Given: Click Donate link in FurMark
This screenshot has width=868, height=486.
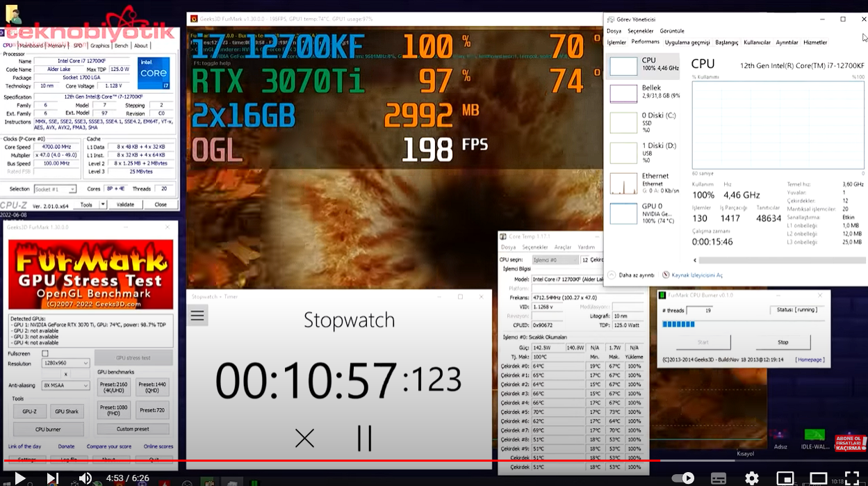Looking at the screenshot, I should (66, 446).
